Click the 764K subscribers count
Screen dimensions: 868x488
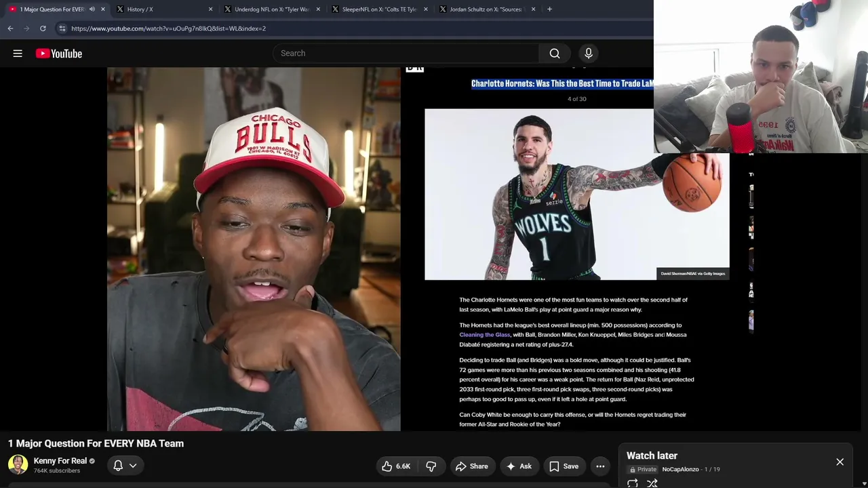57,471
